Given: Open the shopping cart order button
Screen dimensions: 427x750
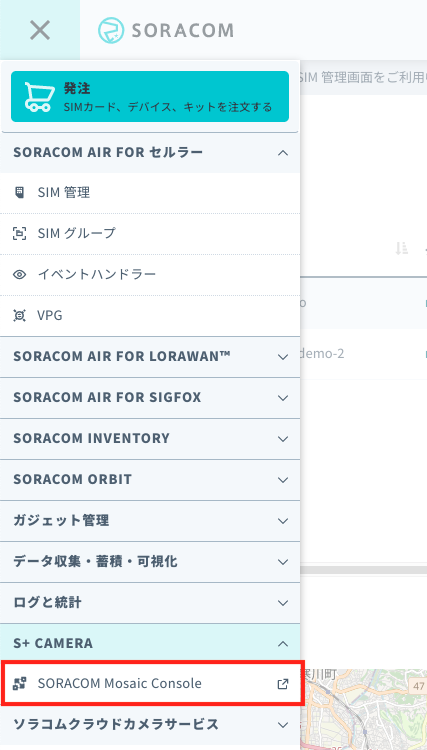Looking at the screenshot, I should (x=150, y=97).
